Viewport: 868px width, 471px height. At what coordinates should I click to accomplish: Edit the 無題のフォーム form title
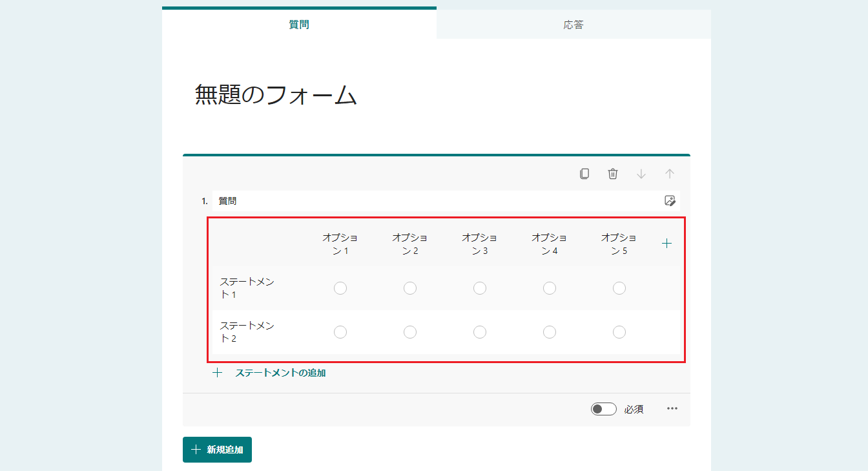pyautogui.click(x=276, y=96)
